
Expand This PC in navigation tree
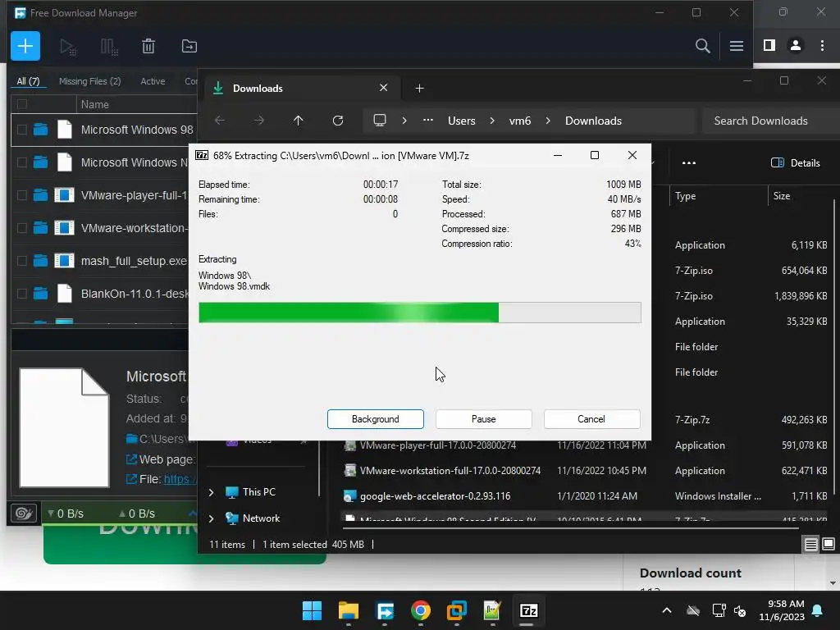coord(211,492)
